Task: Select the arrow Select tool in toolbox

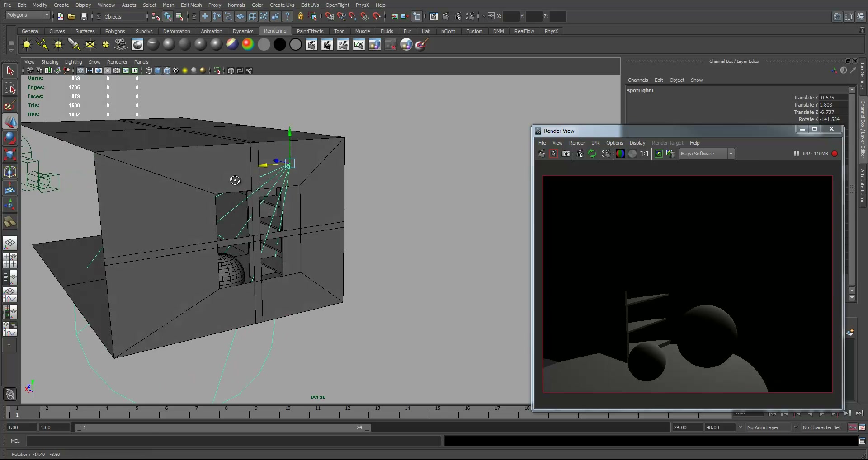Action: point(10,71)
